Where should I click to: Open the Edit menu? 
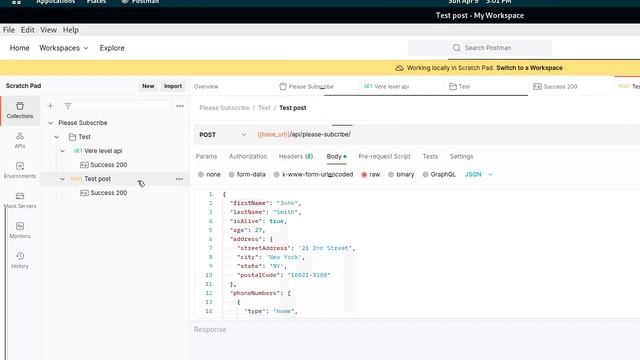27,30
